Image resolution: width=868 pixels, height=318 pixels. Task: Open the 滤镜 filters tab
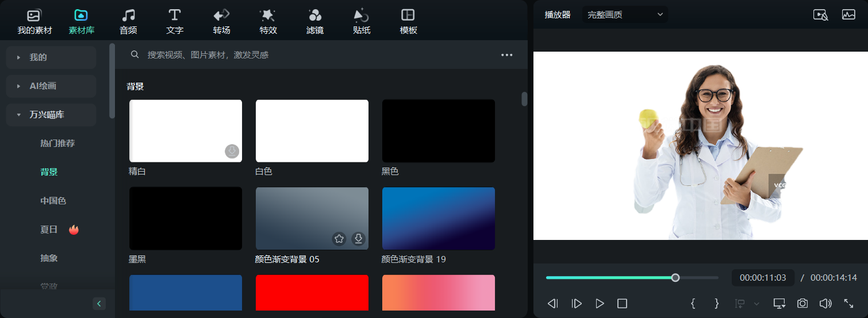[x=314, y=22]
